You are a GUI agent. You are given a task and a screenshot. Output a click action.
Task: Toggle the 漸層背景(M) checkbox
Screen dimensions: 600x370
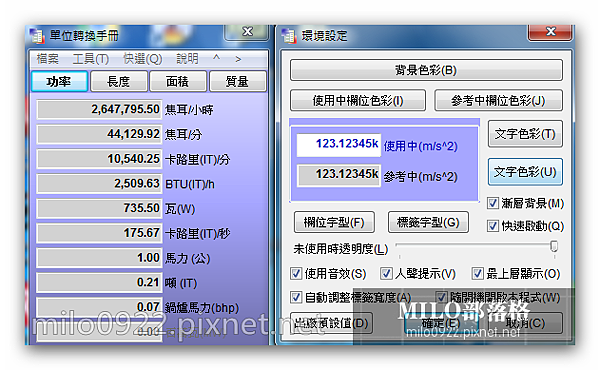pyautogui.click(x=493, y=203)
